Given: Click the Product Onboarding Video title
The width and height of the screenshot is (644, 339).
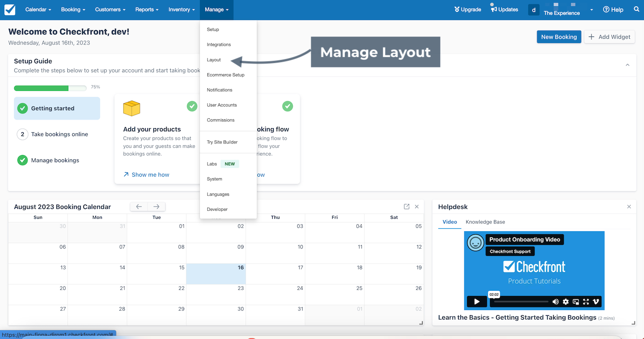Looking at the screenshot, I should coord(525,240).
